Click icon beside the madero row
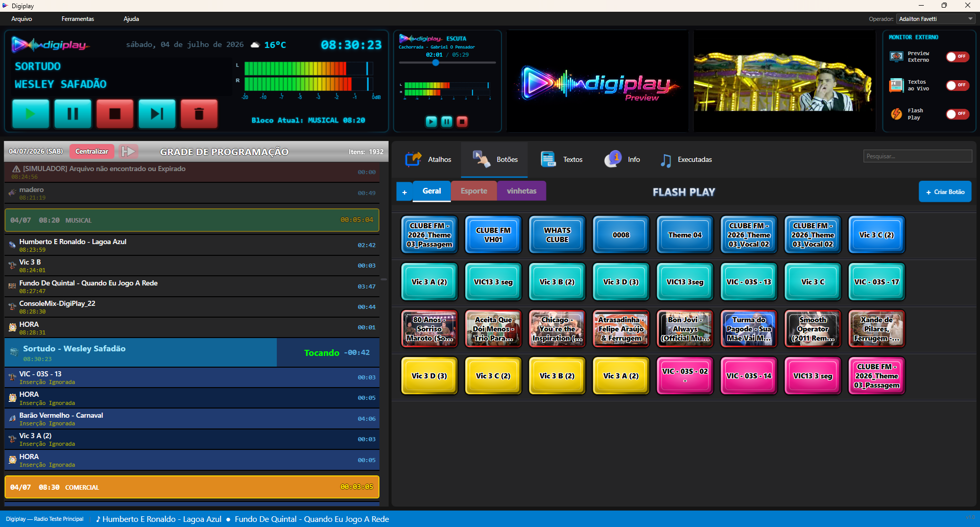Screen dimensions: 980x527 (12, 193)
